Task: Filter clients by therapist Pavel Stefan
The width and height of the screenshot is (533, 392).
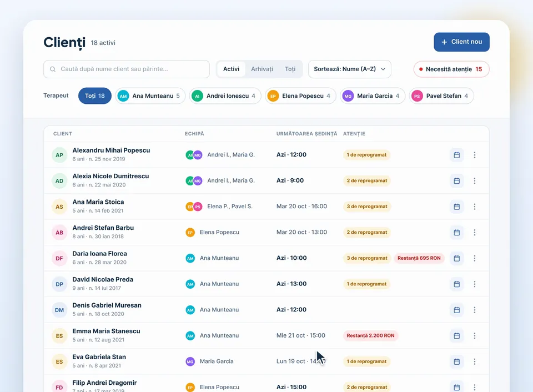Action: pyautogui.click(x=441, y=96)
